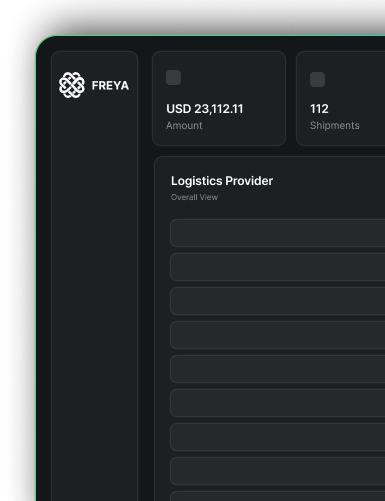Select fourth row in Logistics Provider list

point(277,335)
